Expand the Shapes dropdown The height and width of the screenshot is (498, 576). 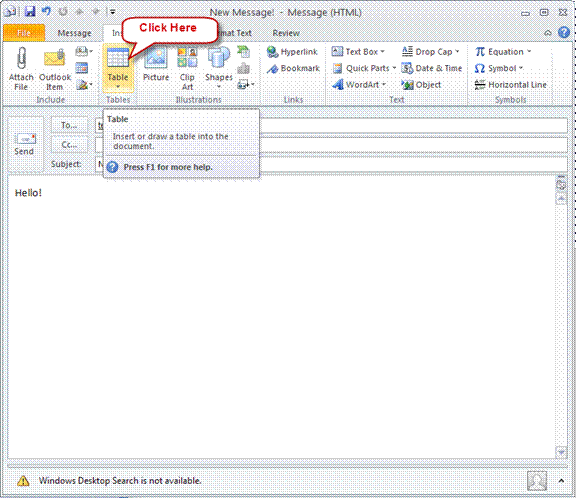click(x=219, y=69)
